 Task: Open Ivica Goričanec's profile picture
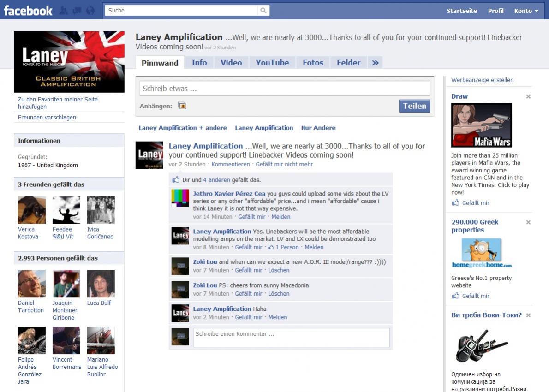pos(101,210)
